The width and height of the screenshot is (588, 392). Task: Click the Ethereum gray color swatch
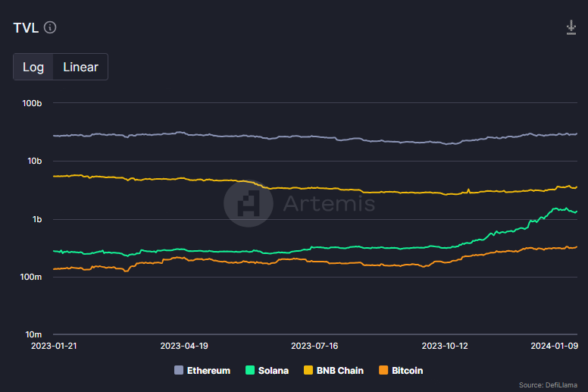pyautogui.click(x=179, y=370)
